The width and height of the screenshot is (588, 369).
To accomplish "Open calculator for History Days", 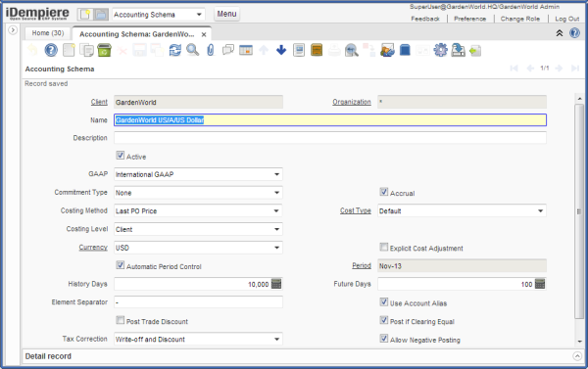I will tap(276, 284).
